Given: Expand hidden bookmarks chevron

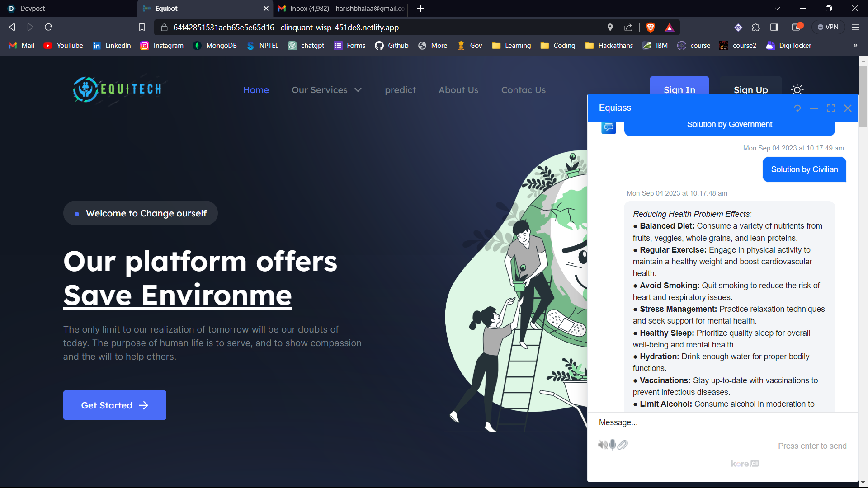Looking at the screenshot, I should click(x=855, y=46).
